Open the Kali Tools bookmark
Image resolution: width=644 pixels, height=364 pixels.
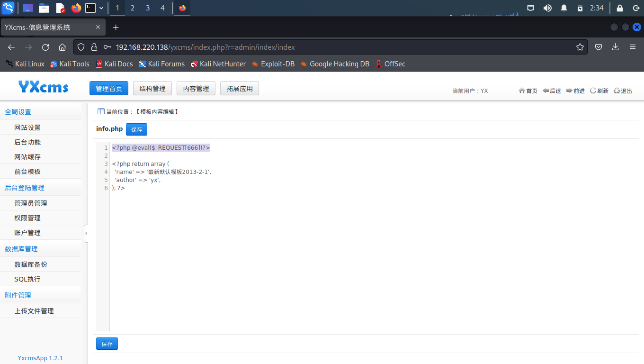pyautogui.click(x=70, y=64)
